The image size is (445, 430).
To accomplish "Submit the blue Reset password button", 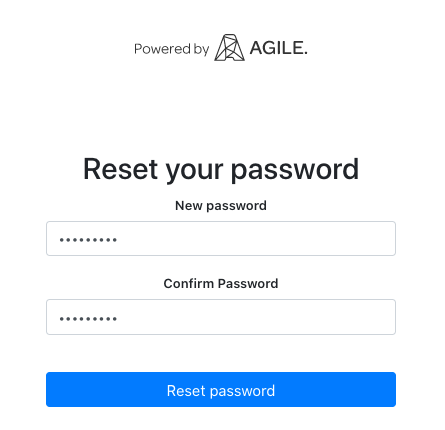I will [221, 390].
